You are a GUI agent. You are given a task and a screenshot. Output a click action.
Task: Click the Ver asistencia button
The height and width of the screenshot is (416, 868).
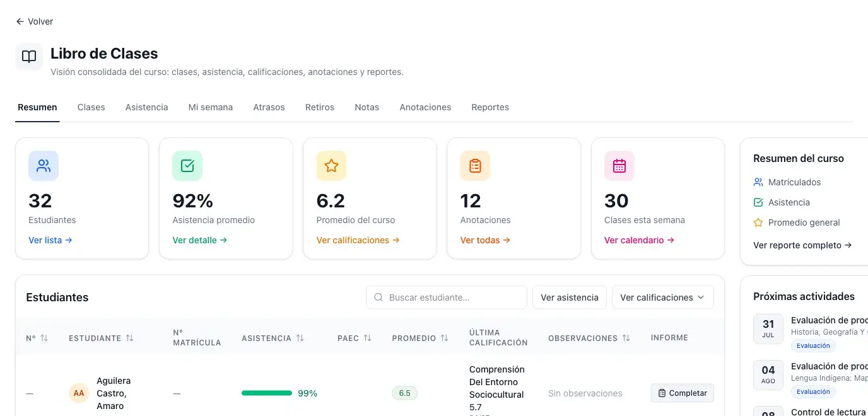click(x=570, y=298)
